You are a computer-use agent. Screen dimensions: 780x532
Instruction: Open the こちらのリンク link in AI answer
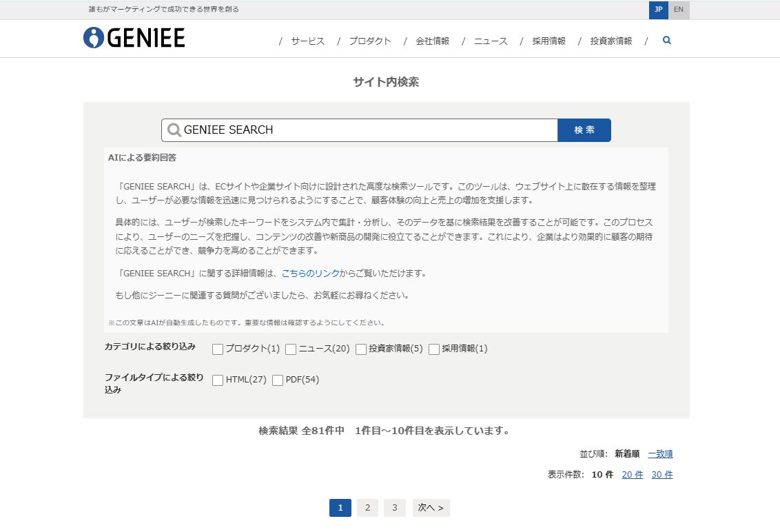310,273
